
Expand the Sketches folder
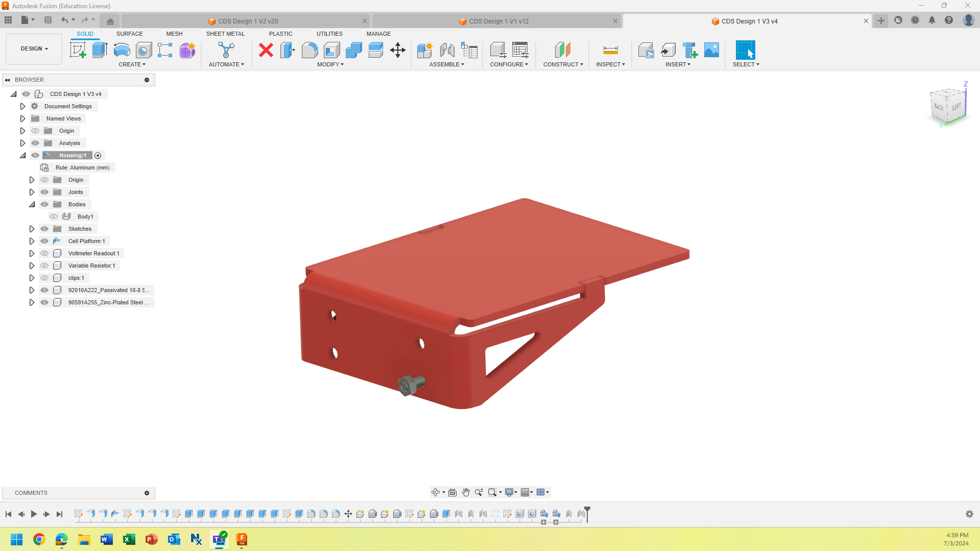[x=32, y=229]
